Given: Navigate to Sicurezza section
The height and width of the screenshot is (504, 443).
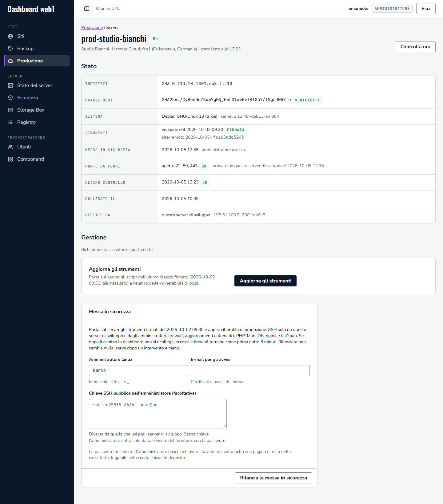Looking at the screenshot, I should click(x=37, y=98).
